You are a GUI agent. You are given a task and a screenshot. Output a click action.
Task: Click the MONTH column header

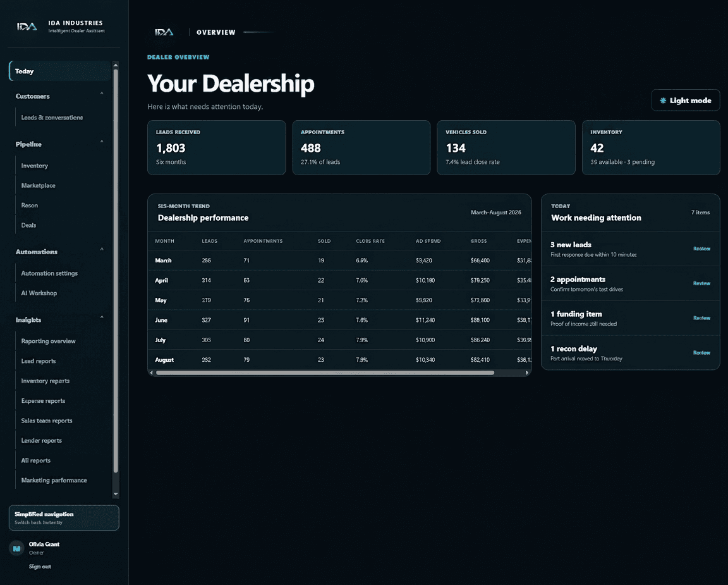click(x=165, y=241)
